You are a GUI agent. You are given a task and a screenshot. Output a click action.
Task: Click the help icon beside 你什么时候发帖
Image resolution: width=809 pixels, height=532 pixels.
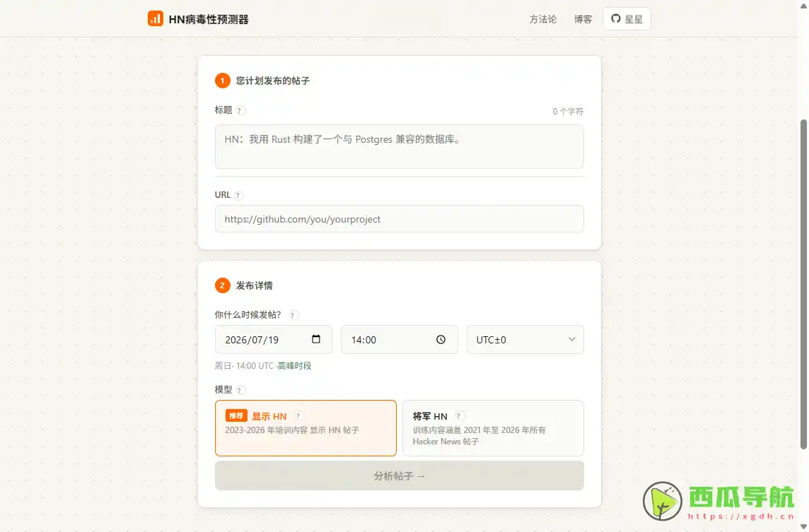pyautogui.click(x=293, y=315)
